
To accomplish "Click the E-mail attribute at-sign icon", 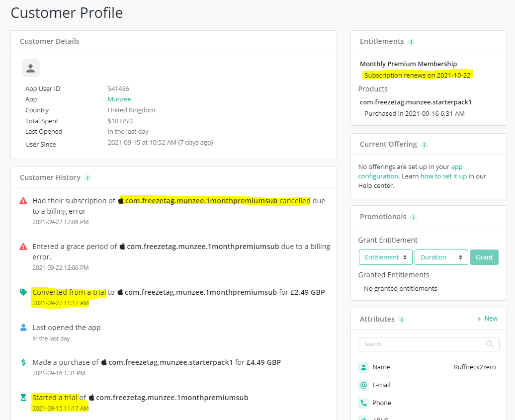I will tap(363, 385).
